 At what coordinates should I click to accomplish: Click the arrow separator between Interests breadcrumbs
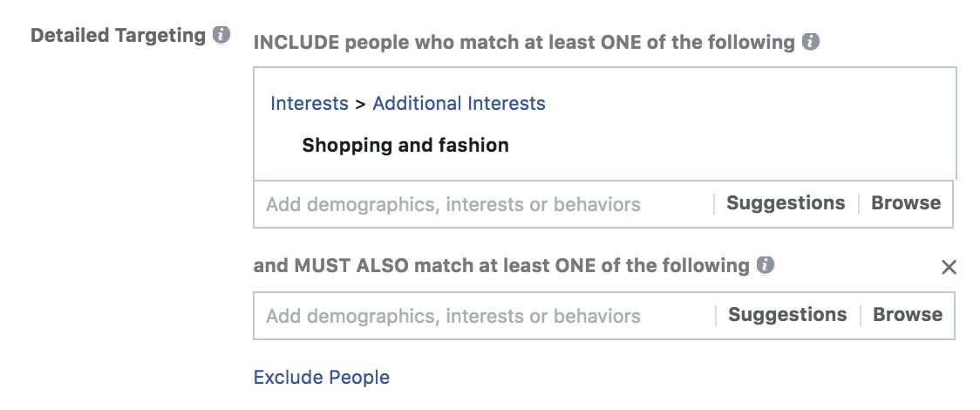tap(360, 103)
